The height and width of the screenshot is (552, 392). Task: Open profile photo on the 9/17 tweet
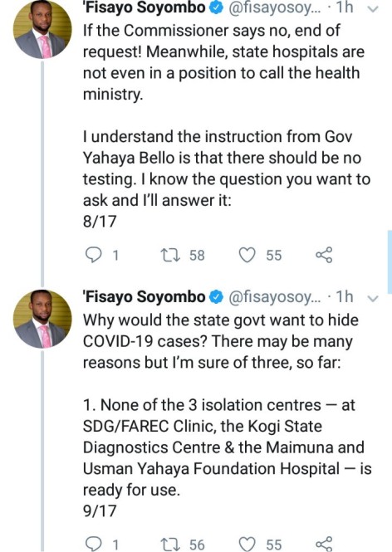pos(42,319)
